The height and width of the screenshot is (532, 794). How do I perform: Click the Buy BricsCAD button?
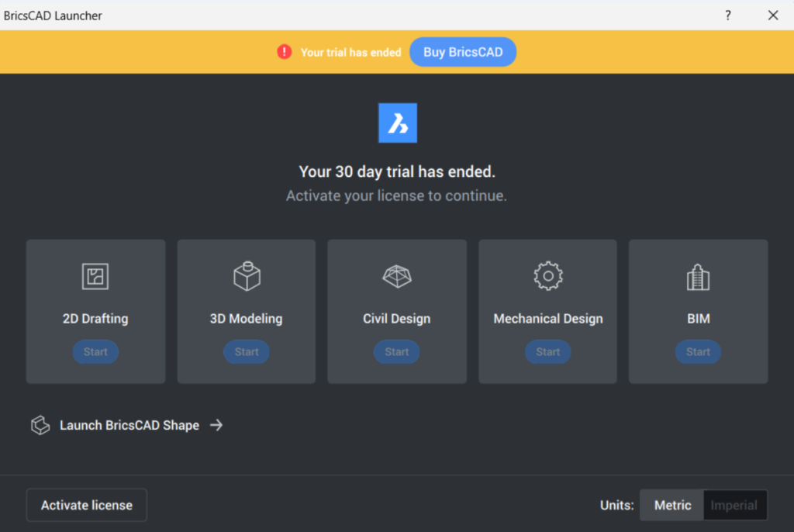(463, 52)
